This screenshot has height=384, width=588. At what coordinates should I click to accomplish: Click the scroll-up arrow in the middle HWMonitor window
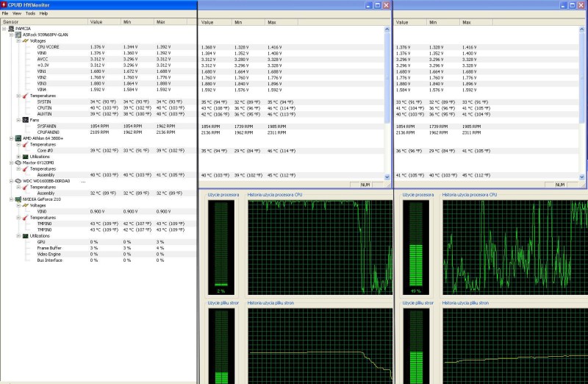pyautogui.click(x=387, y=29)
